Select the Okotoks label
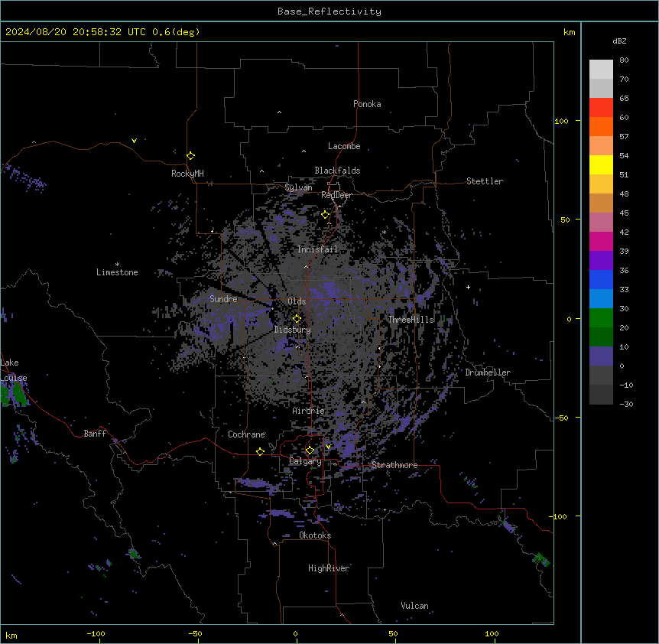Viewport: 659px width, 644px height. (315, 535)
